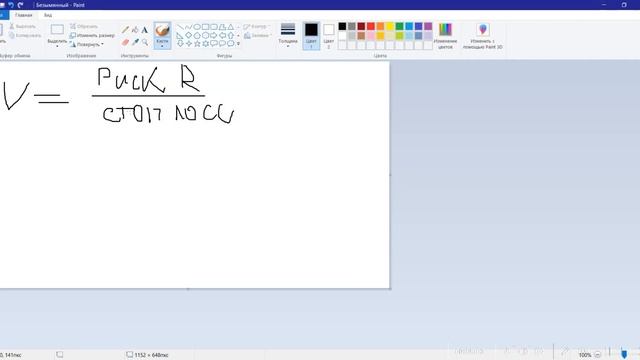Choose the Diamond shape
Viewport: 640px width, 360px height.
click(x=189, y=36)
